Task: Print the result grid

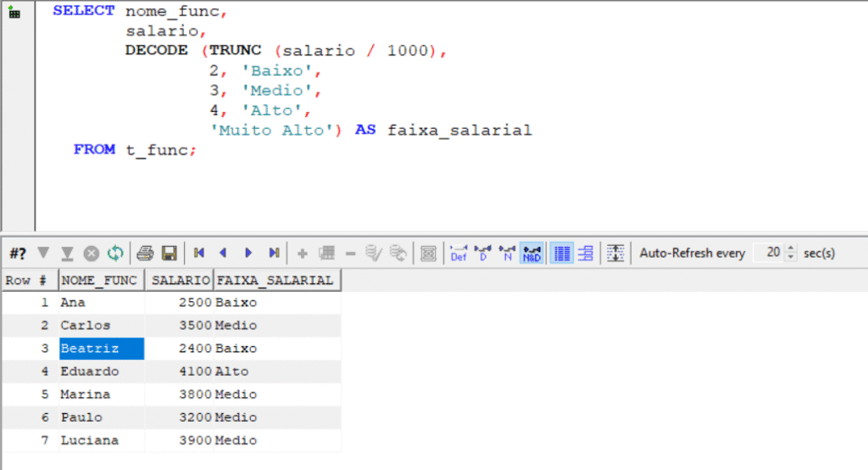Action: coord(145,253)
